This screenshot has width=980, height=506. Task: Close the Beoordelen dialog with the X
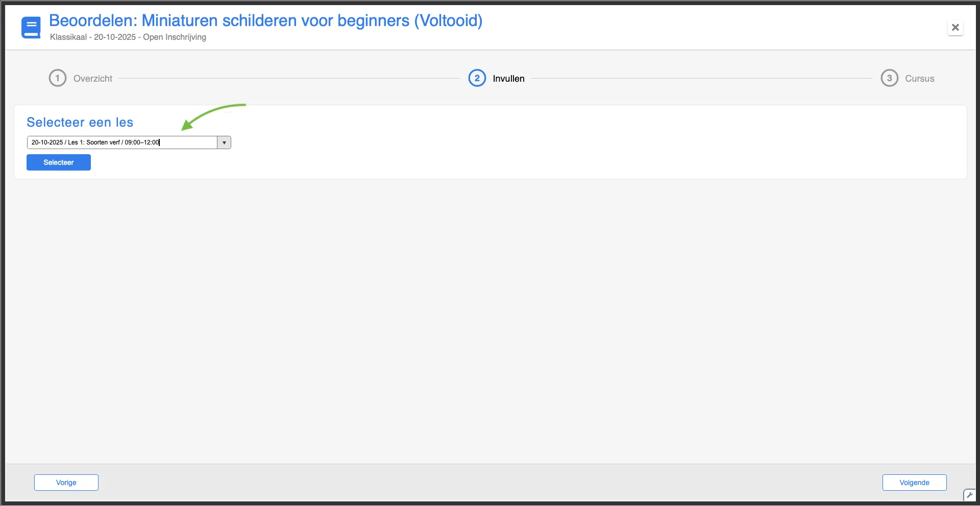pos(955,28)
